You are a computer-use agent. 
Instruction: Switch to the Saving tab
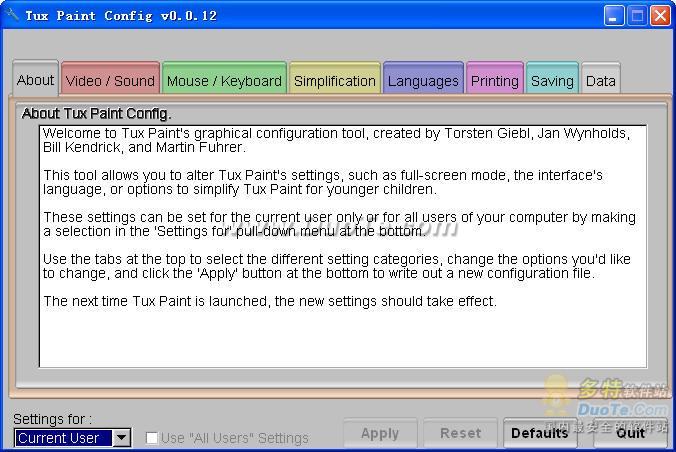click(552, 78)
